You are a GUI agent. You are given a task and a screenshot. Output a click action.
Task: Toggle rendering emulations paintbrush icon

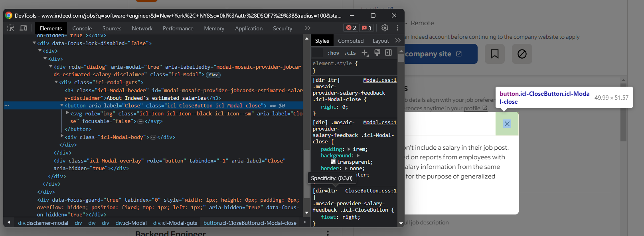coord(377,53)
